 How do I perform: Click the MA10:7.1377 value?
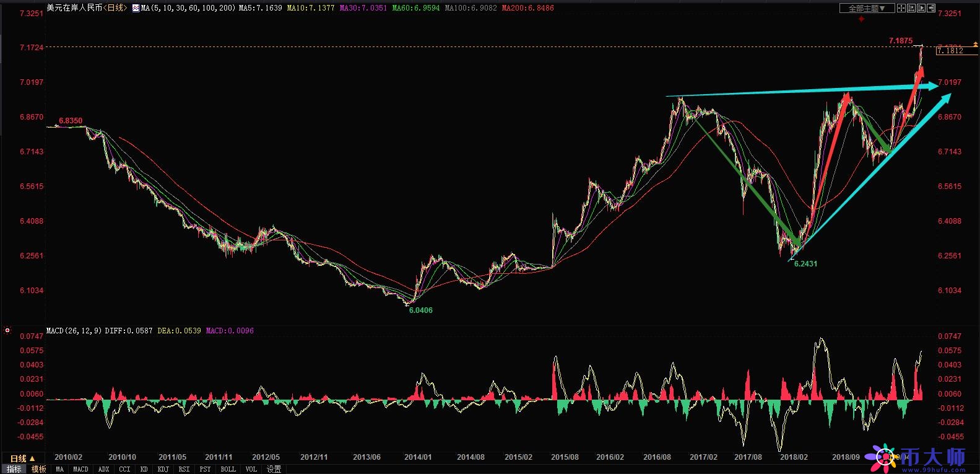[x=311, y=8]
